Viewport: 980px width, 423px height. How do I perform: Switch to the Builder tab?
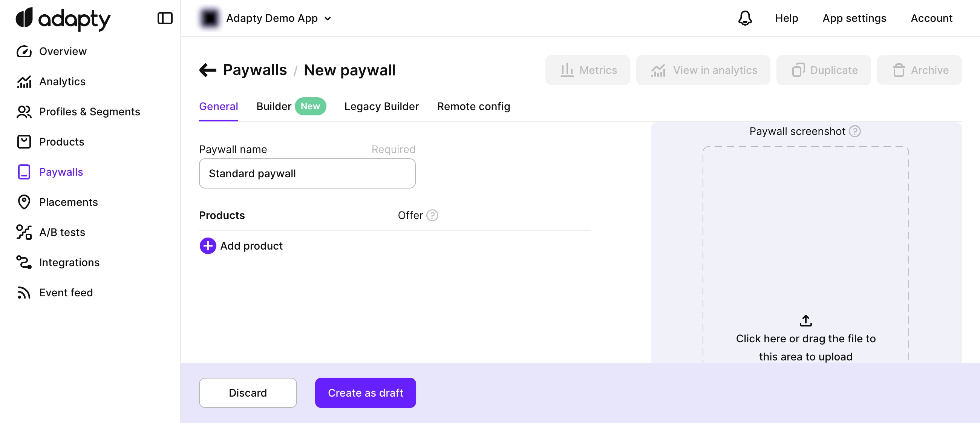[274, 107]
